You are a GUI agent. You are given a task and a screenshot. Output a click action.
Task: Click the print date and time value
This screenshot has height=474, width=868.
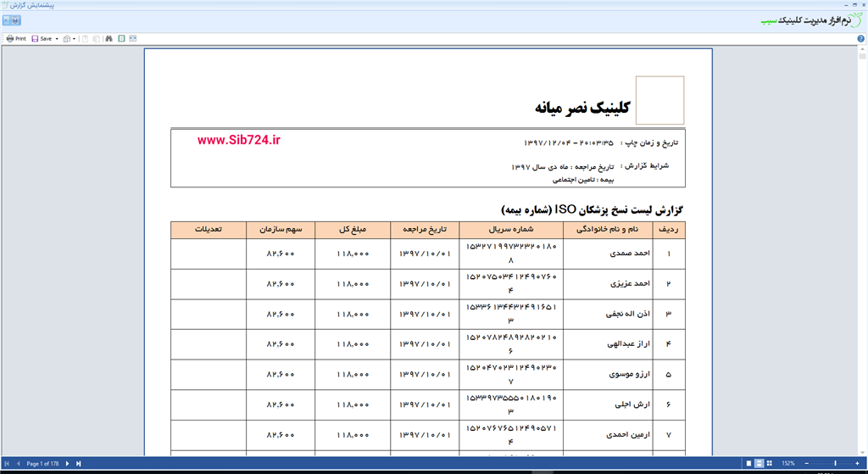[569, 142]
